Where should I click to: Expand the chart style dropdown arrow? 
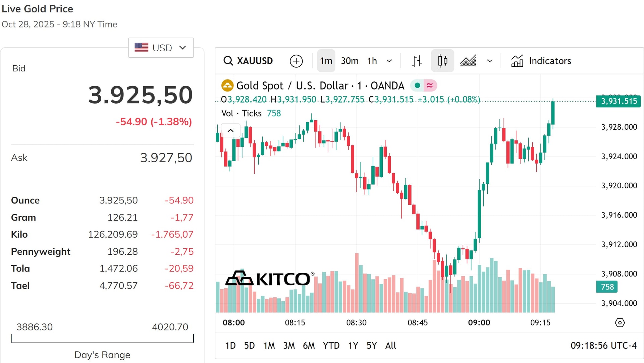click(x=489, y=61)
